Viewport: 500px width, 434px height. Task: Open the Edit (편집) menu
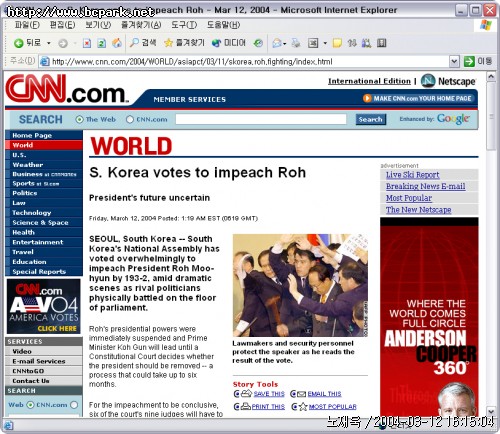click(62, 25)
